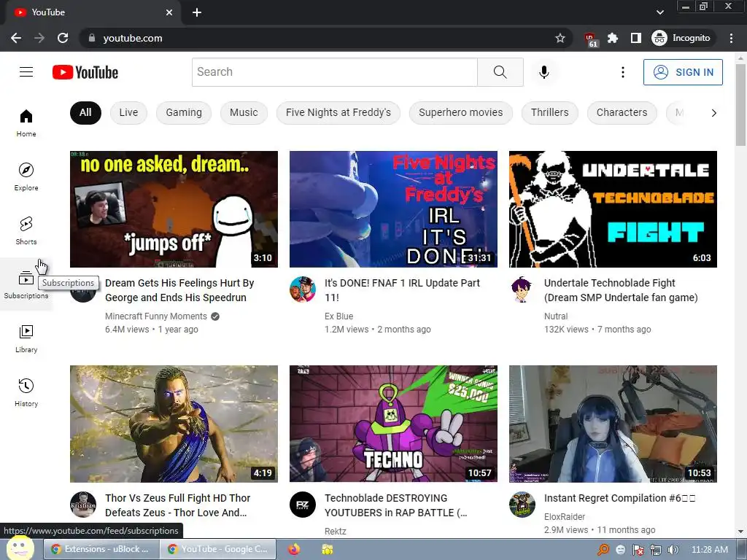Reload the page with refresh icon

click(x=63, y=38)
